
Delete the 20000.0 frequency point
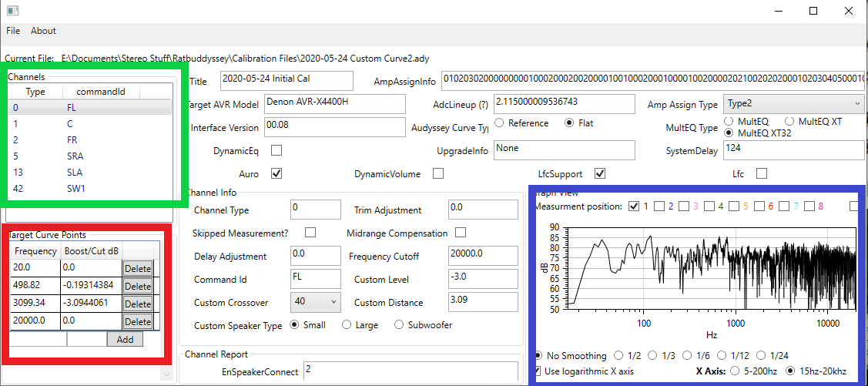[138, 322]
